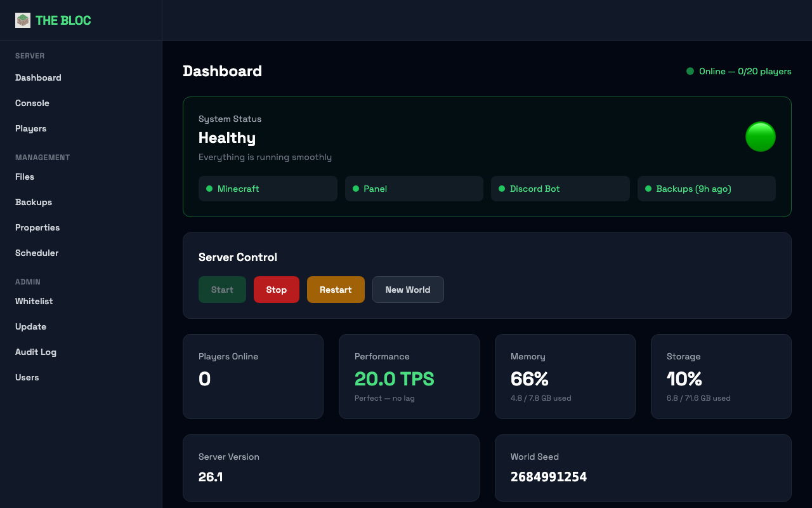The image size is (812, 508).
Task: View the Audit Log
Action: [x=36, y=352]
